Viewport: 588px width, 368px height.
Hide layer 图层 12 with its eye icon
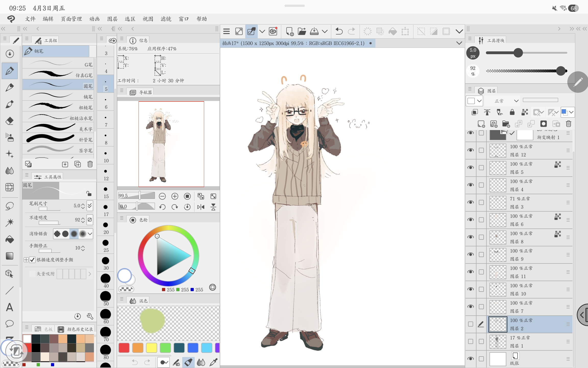[471, 150]
